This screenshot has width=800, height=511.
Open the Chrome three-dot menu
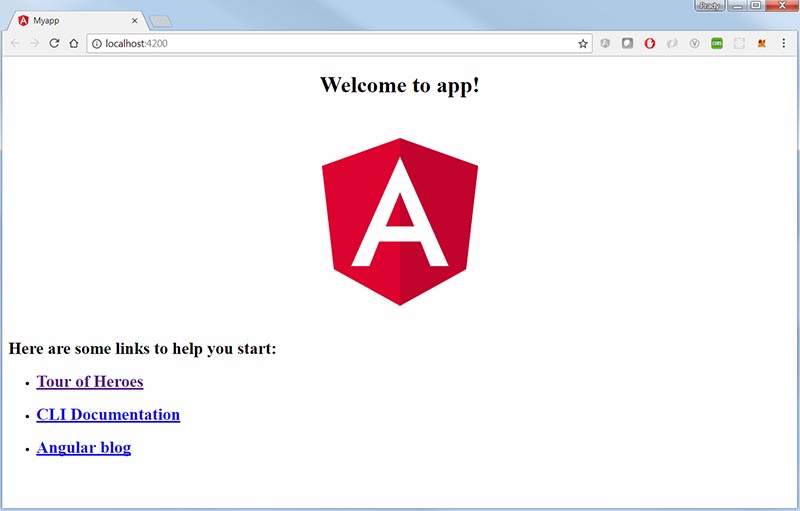click(784, 43)
